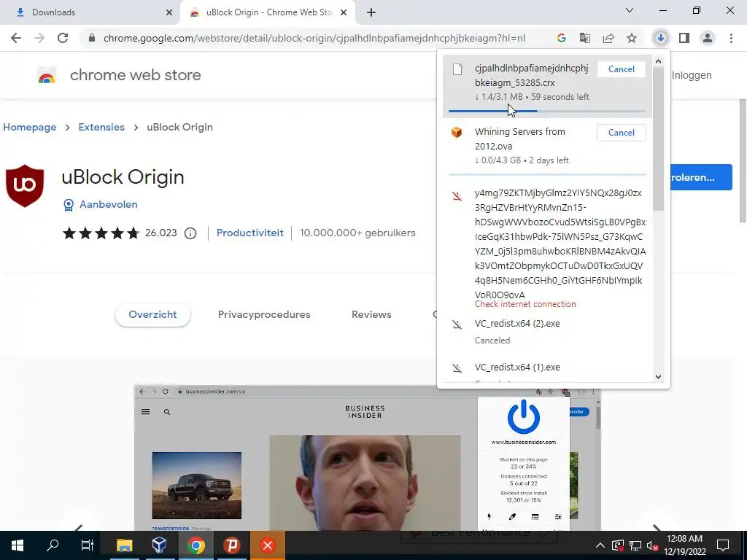Open the Chrome profile avatar menu
Viewport: 747px width, 560px height.
coord(708,38)
